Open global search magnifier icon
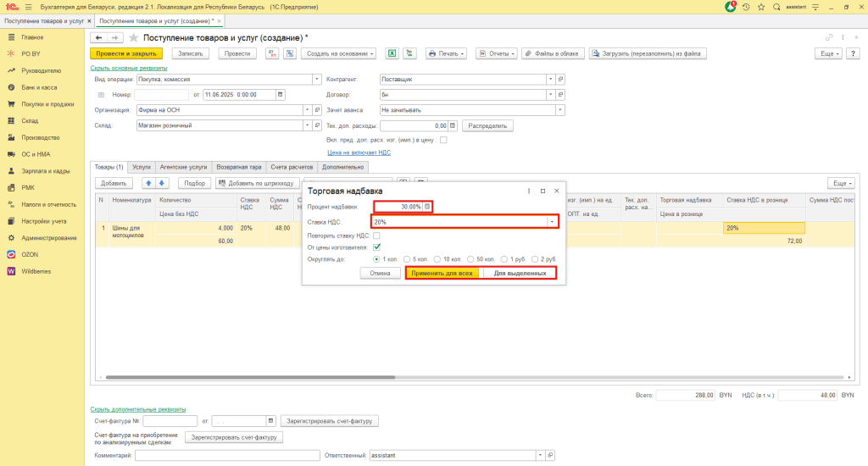The height and width of the screenshot is (466, 868). [776, 7]
